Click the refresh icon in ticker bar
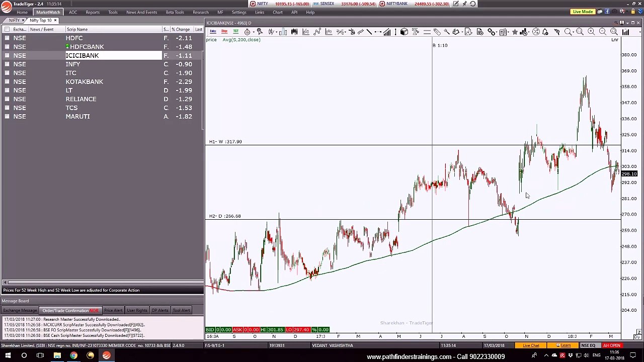 tap(473, 4)
